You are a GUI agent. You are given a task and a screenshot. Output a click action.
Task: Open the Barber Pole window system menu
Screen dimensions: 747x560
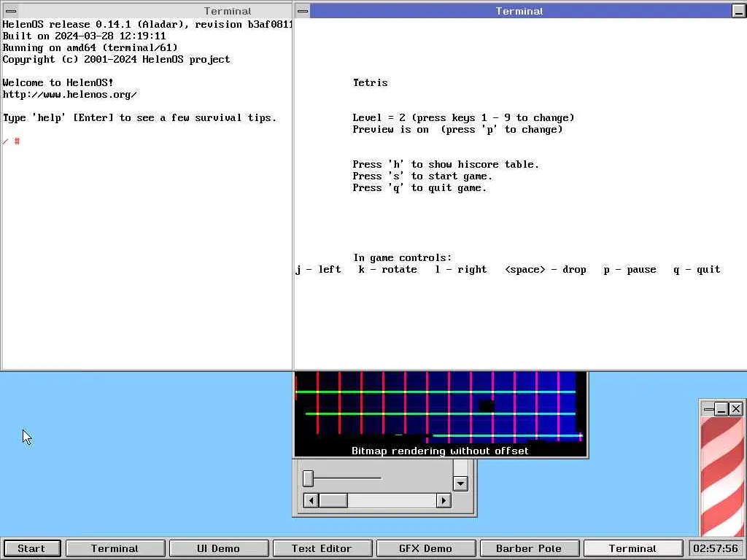point(708,408)
